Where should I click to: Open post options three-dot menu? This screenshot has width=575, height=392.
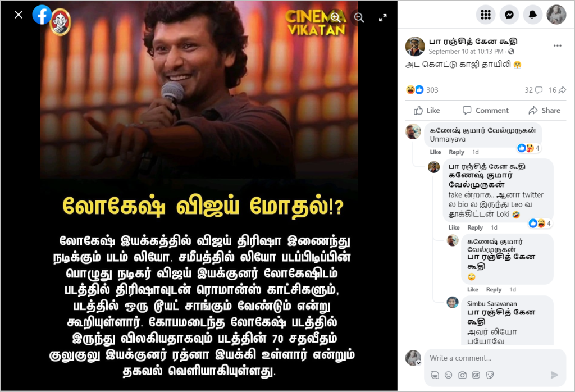[558, 46]
